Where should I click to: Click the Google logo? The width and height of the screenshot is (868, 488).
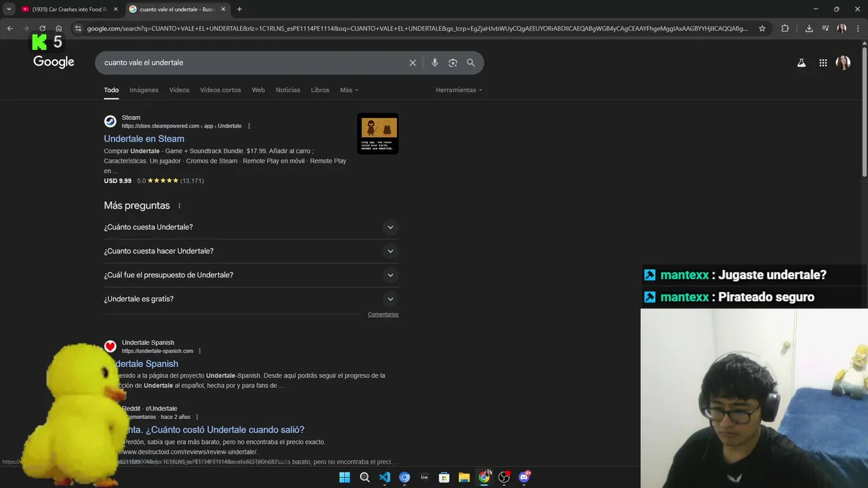[54, 62]
